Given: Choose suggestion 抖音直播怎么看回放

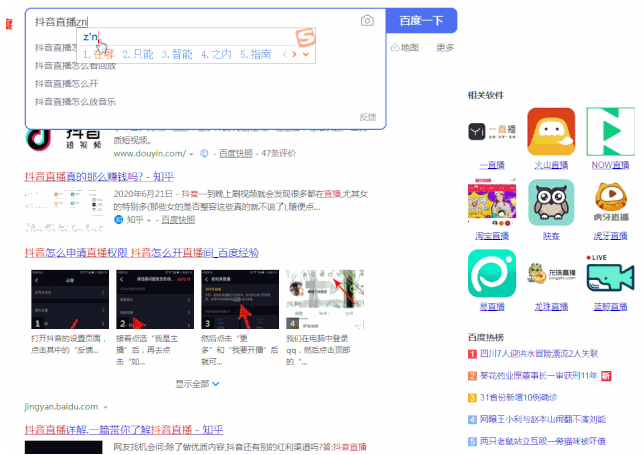Looking at the screenshot, I should point(75,66).
